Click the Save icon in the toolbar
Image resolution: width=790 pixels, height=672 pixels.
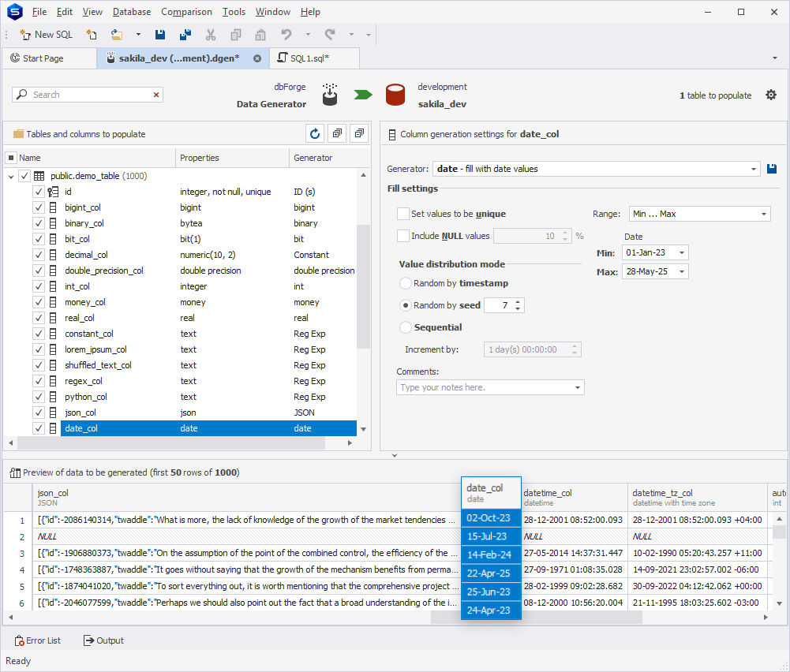click(x=160, y=35)
